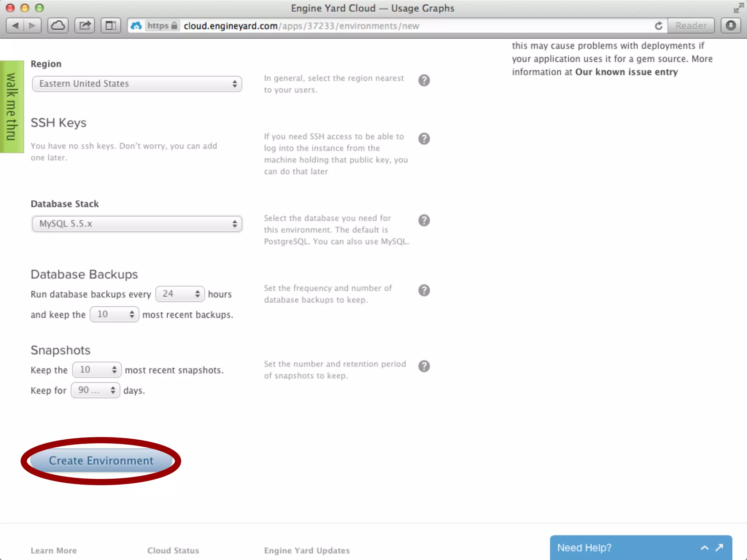Click the help icon for Snapshots
747x560 pixels.
click(424, 366)
